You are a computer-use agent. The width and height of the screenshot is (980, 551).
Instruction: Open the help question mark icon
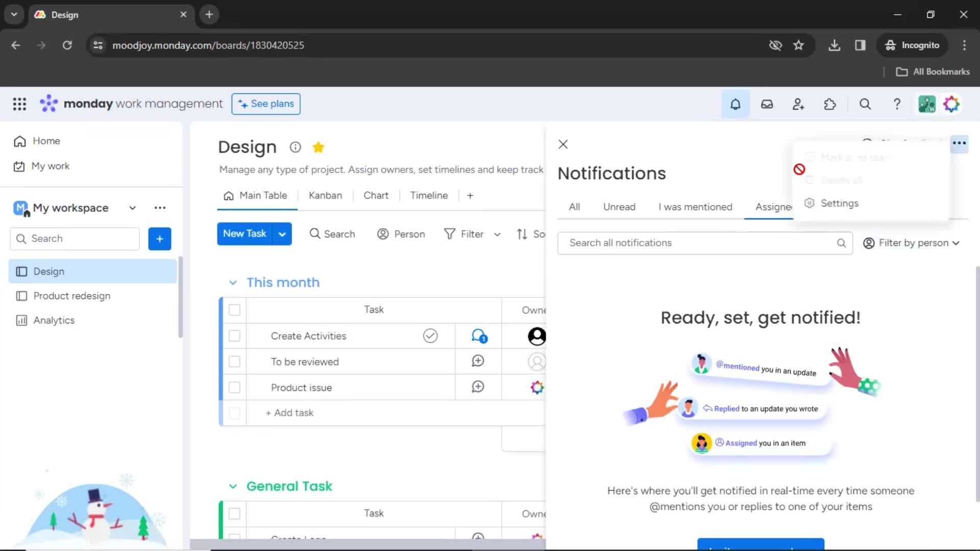pos(897,104)
